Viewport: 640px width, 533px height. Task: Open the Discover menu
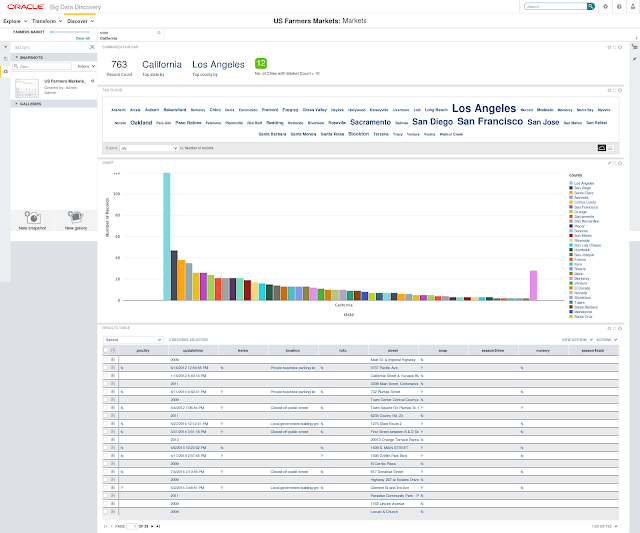[80, 21]
